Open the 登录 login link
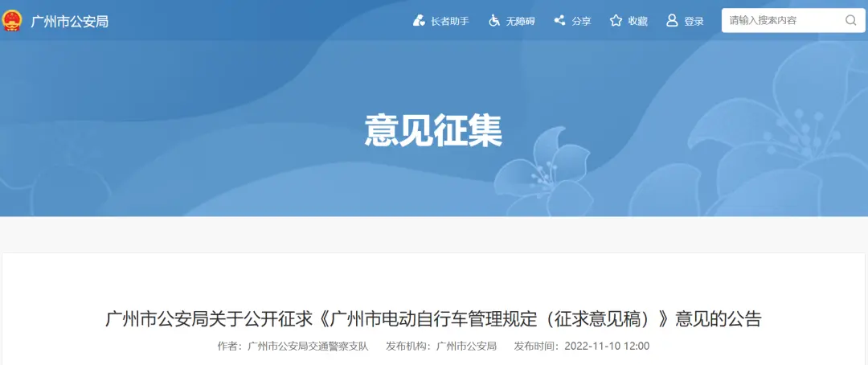Image resolution: width=868 pixels, height=365 pixels. [x=694, y=22]
